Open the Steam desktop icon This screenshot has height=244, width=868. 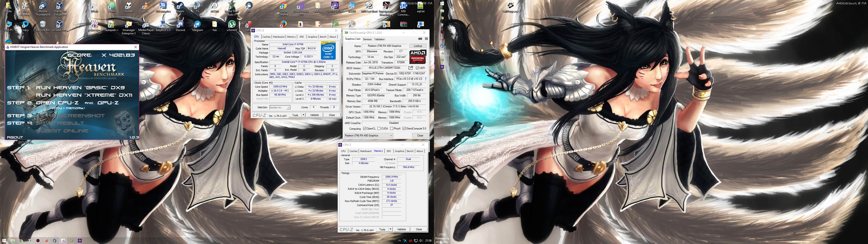click(x=180, y=7)
